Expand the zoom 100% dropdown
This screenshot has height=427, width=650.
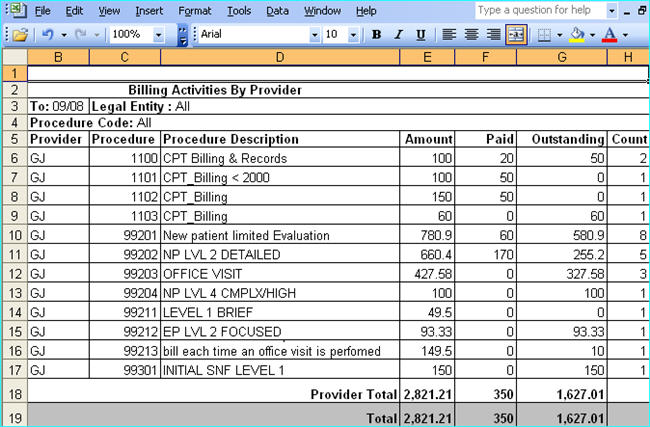159,34
